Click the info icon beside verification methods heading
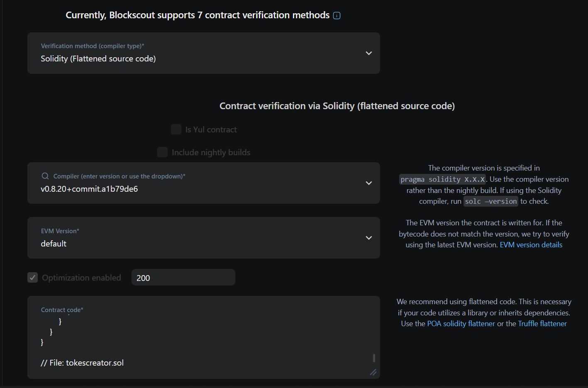 click(337, 16)
